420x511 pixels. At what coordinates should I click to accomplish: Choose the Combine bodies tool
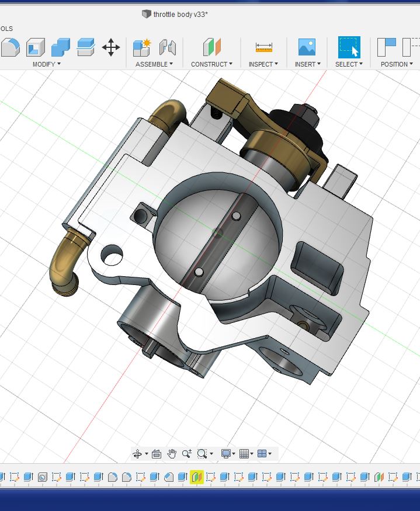(x=61, y=47)
